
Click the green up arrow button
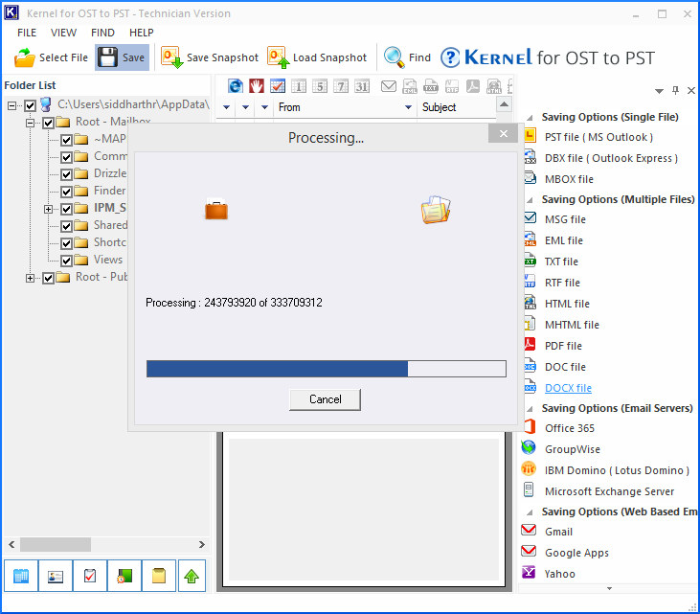pos(192,576)
